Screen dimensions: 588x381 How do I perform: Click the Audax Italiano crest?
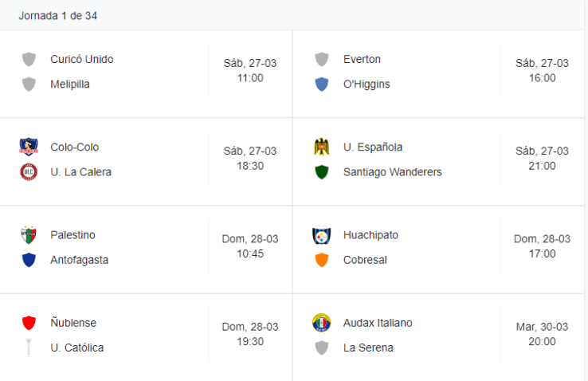tap(322, 323)
